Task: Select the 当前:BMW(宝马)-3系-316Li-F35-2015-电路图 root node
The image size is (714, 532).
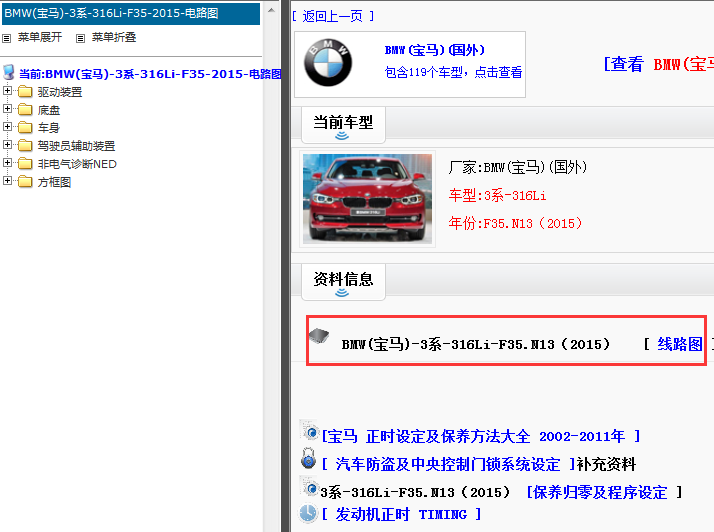Action: coord(150,74)
